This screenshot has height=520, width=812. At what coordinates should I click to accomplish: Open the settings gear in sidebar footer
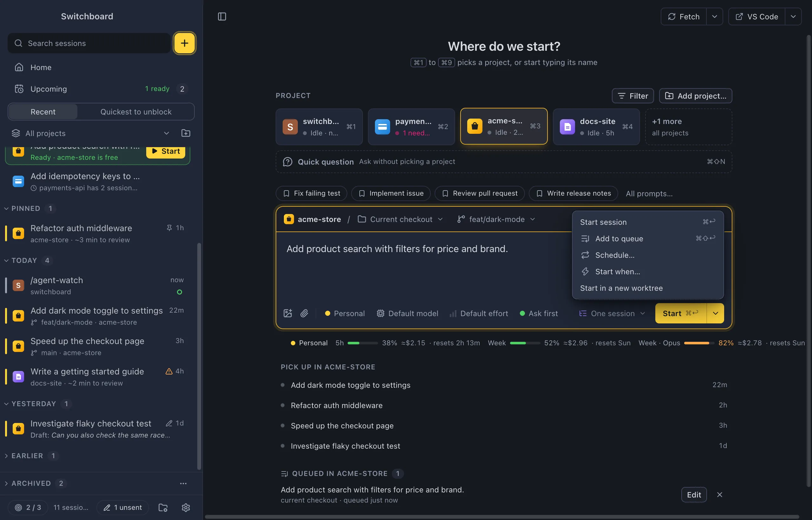[x=186, y=508]
